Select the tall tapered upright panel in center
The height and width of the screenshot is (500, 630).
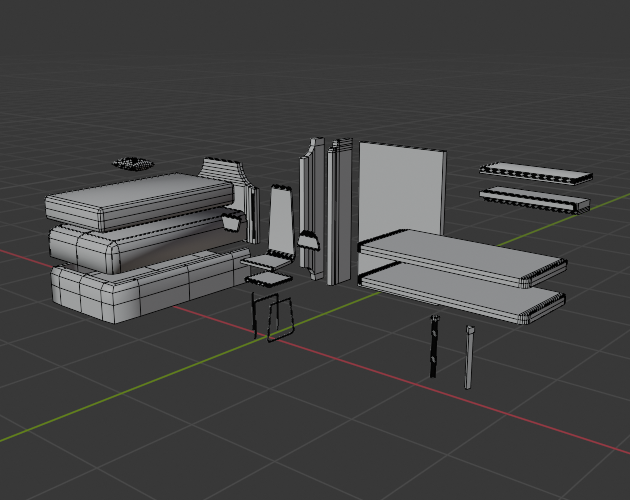click(x=280, y=220)
